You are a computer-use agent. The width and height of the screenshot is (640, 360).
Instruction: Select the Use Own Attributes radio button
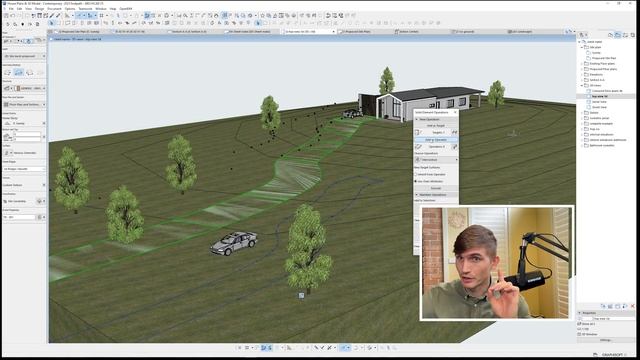[416, 181]
